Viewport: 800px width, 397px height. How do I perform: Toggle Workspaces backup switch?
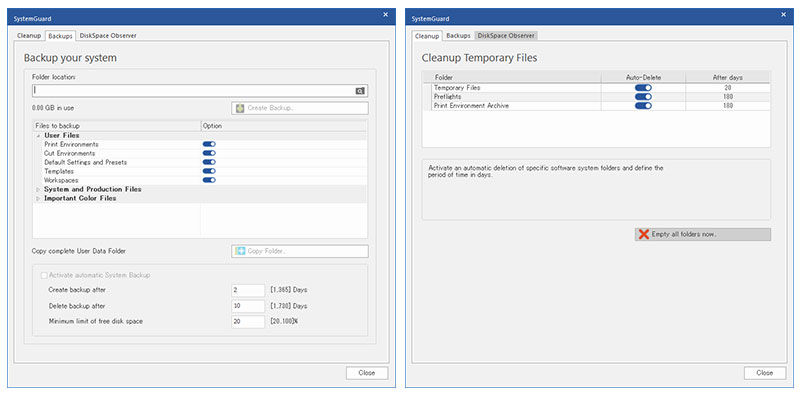coord(209,180)
